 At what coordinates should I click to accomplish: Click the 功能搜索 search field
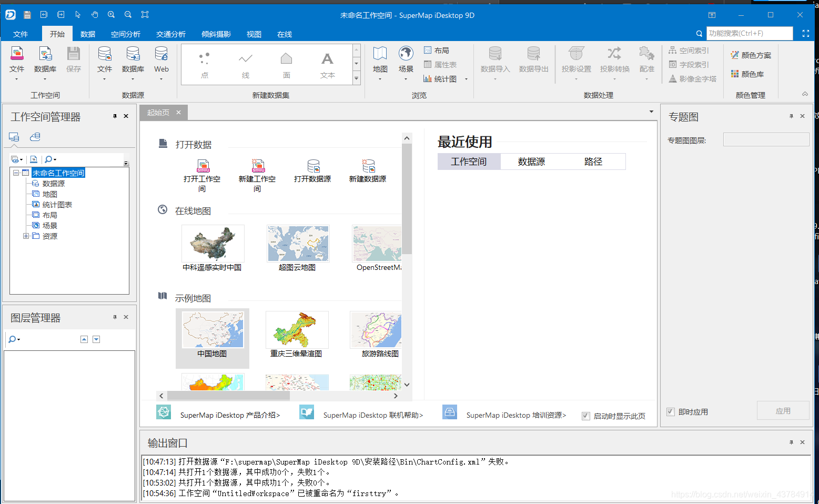[x=750, y=33]
